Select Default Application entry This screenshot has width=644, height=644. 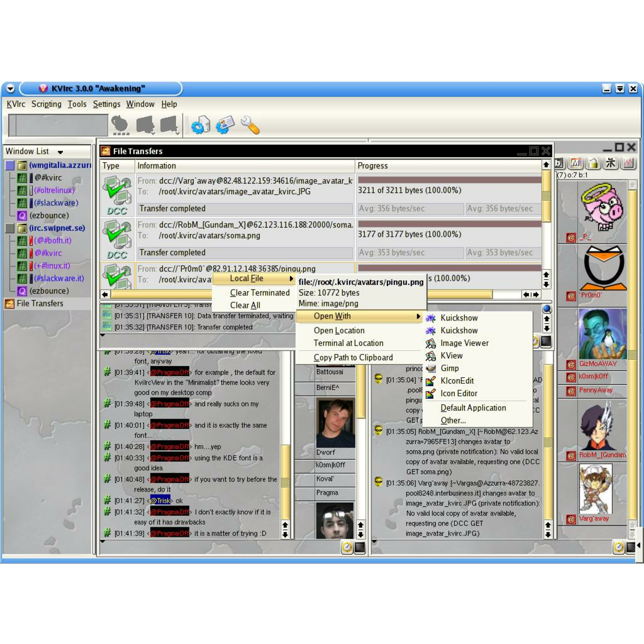[x=473, y=408]
